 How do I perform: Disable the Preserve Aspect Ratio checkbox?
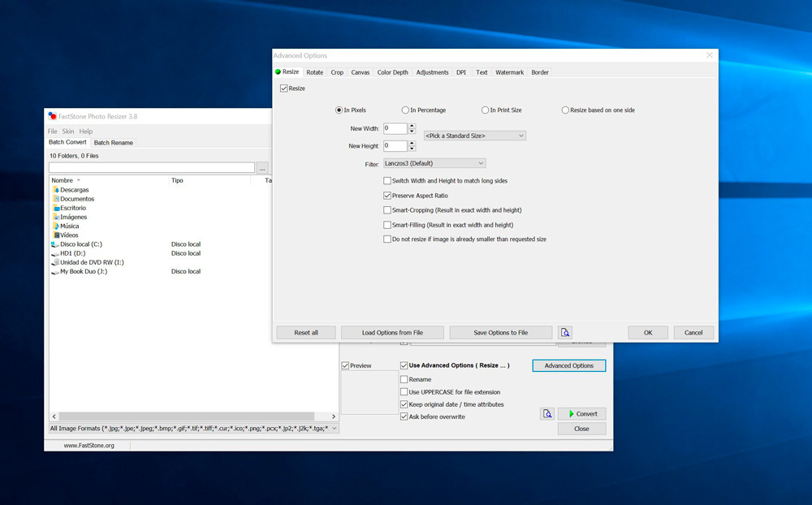(x=387, y=196)
